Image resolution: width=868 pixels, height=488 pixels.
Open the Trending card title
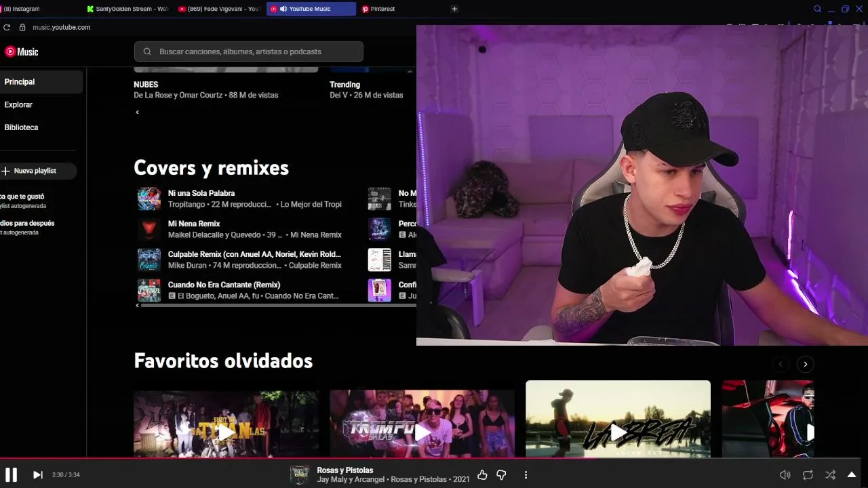point(344,85)
